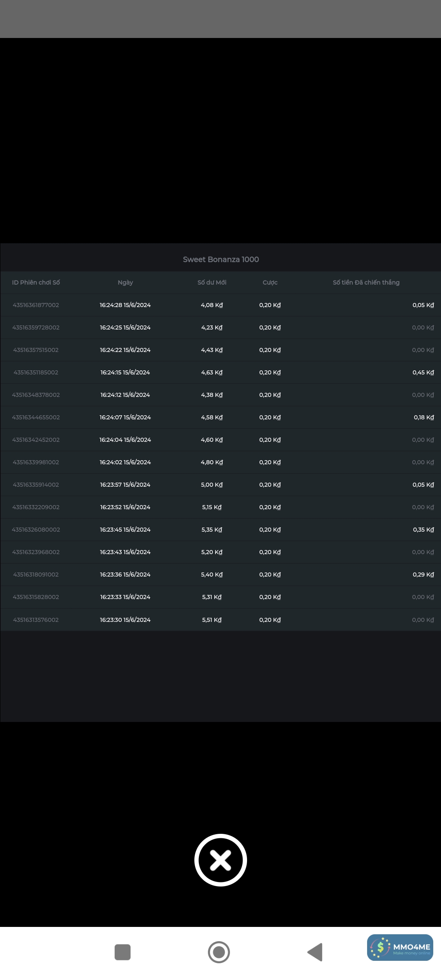
Task: Select the Sweet Bonanza 1000 title
Action: coord(220,259)
